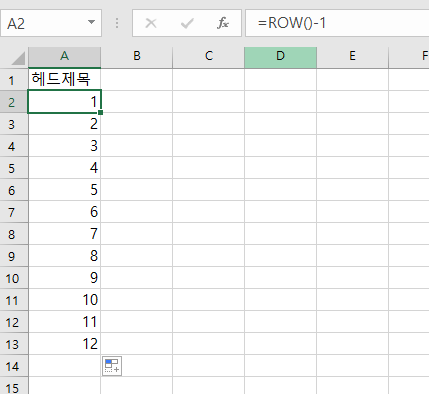The width and height of the screenshot is (429, 394).
Task: Select row 2 header
Action: tap(14, 102)
